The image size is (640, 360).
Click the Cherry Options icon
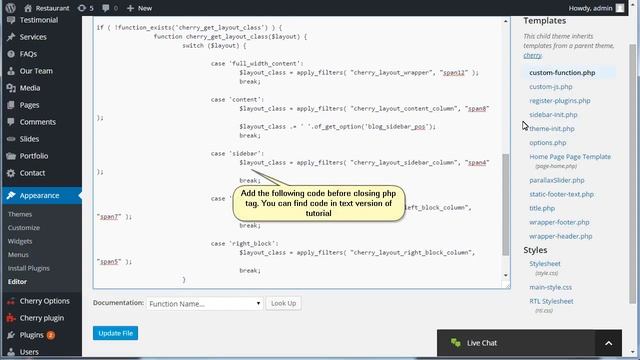(x=11, y=301)
